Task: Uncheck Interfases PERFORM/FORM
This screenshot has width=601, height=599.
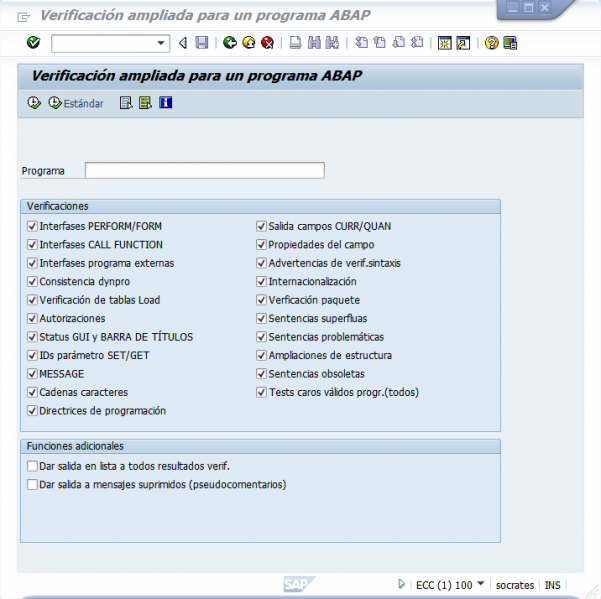Action: coord(32,226)
